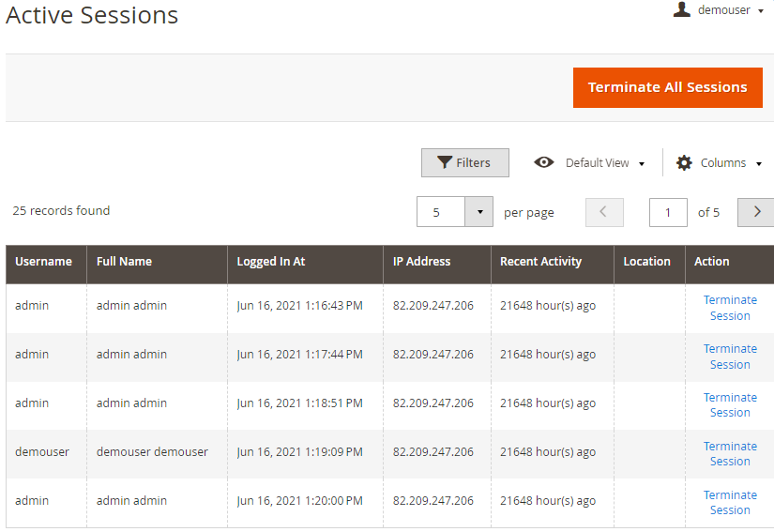Click the funnel icon in Filters
The height and width of the screenshot is (532, 774).
point(445,162)
